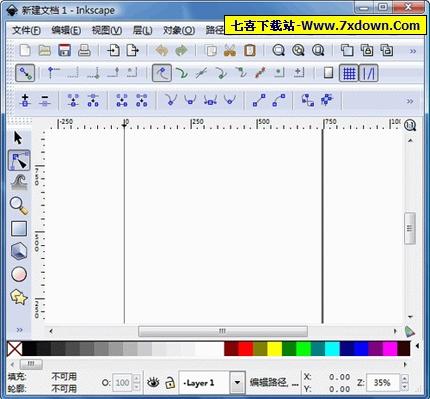Click the palette scrollbar thumb below swatches
This screenshot has width=430, height=399.
click(x=31, y=364)
